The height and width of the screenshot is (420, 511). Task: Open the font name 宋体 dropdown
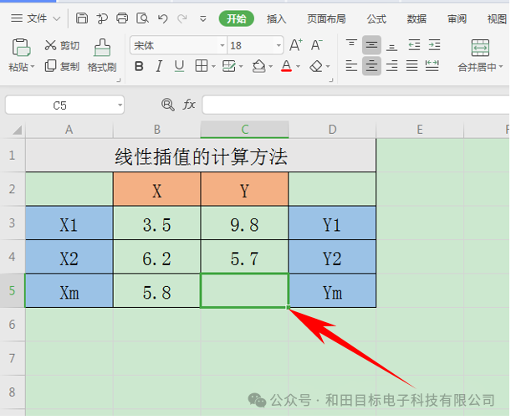click(222, 45)
